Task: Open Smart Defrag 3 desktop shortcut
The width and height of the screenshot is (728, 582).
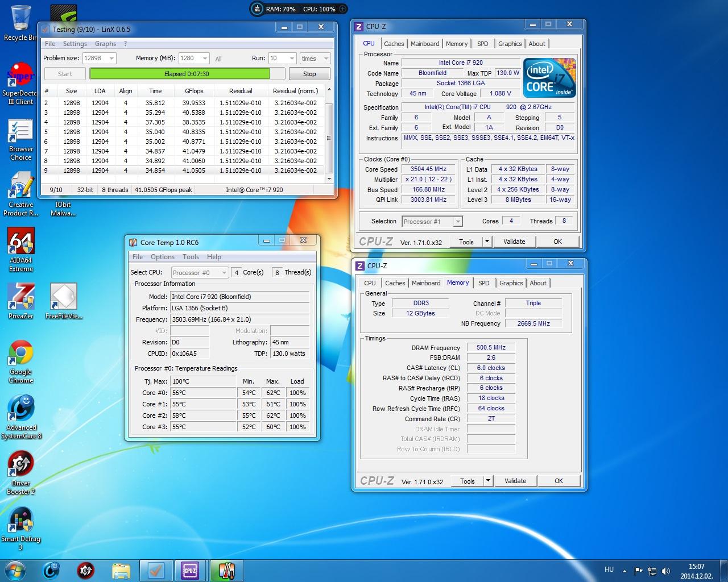Action: click(20, 519)
